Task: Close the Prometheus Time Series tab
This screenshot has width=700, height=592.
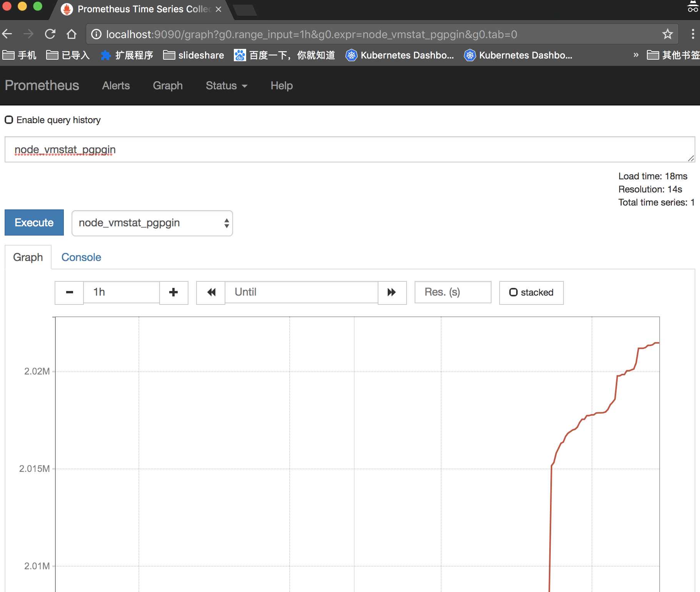Action: [x=218, y=9]
